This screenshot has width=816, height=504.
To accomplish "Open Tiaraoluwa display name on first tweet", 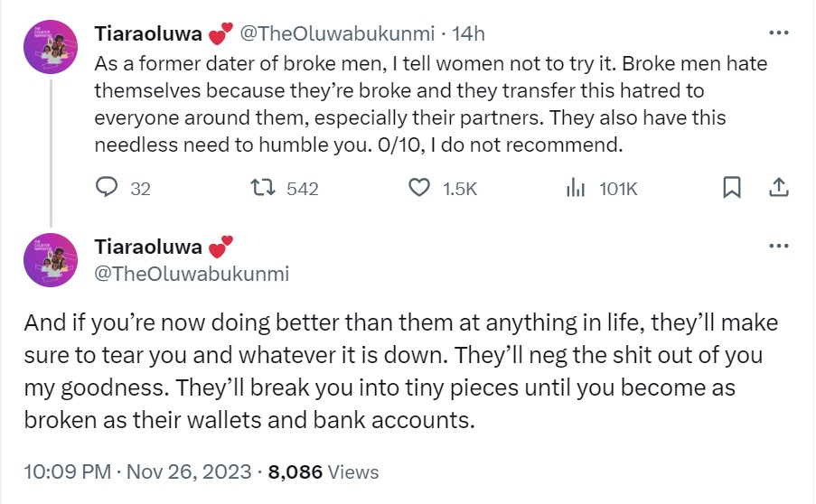I will tap(148, 34).
